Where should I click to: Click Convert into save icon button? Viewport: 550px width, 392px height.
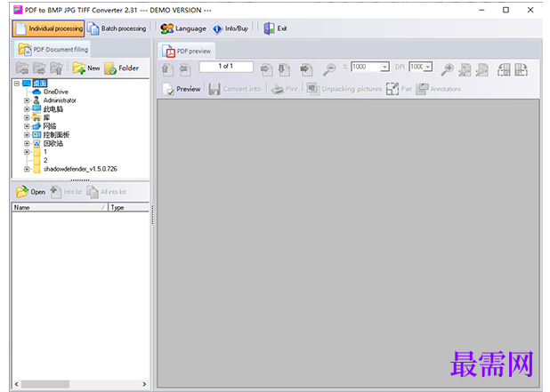[235, 89]
